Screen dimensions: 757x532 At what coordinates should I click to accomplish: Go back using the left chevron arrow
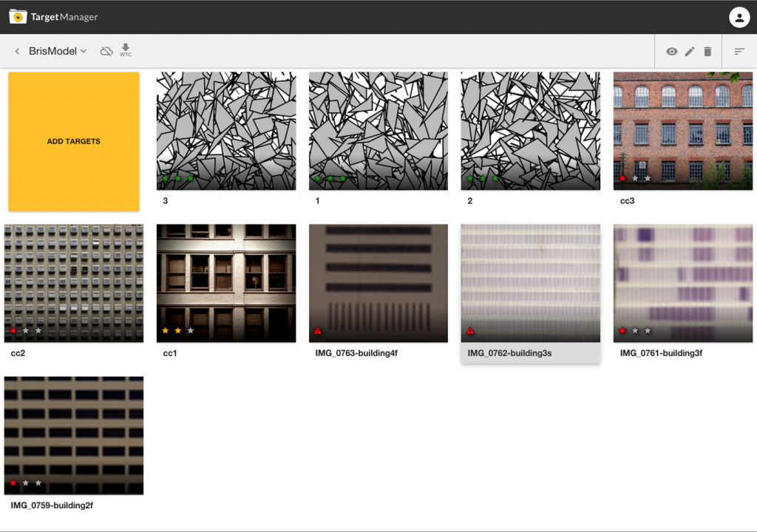pyautogui.click(x=16, y=51)
